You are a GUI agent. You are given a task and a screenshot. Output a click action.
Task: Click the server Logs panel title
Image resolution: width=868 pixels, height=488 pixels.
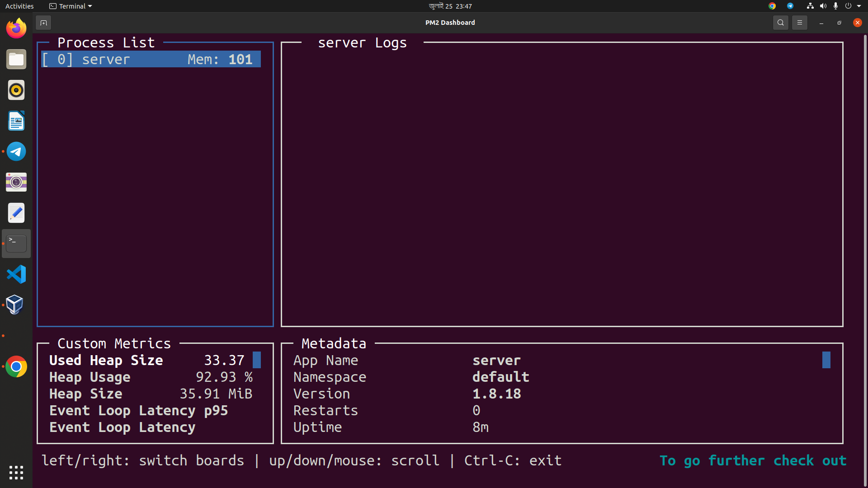tap(362, 42)
